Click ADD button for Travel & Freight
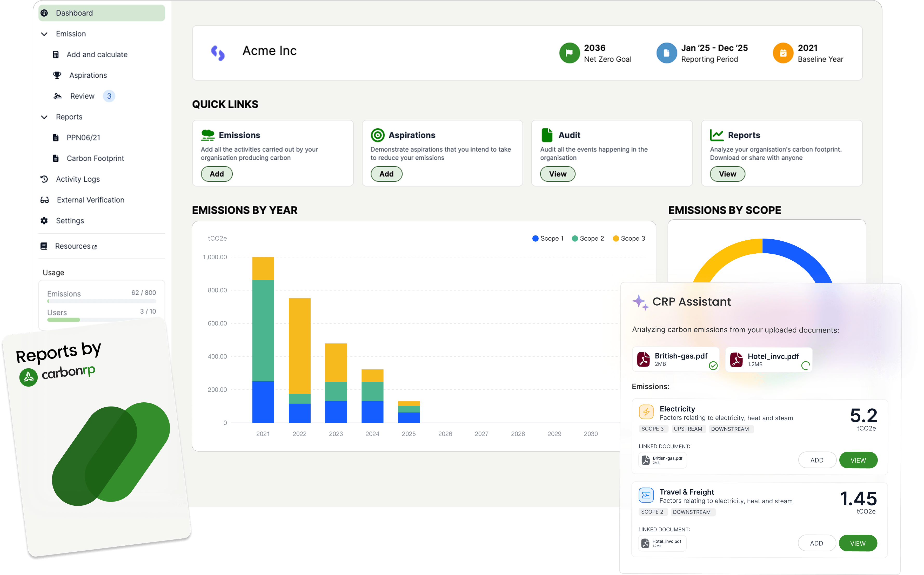This screenshot has width=924, height=575. point(816,543)
